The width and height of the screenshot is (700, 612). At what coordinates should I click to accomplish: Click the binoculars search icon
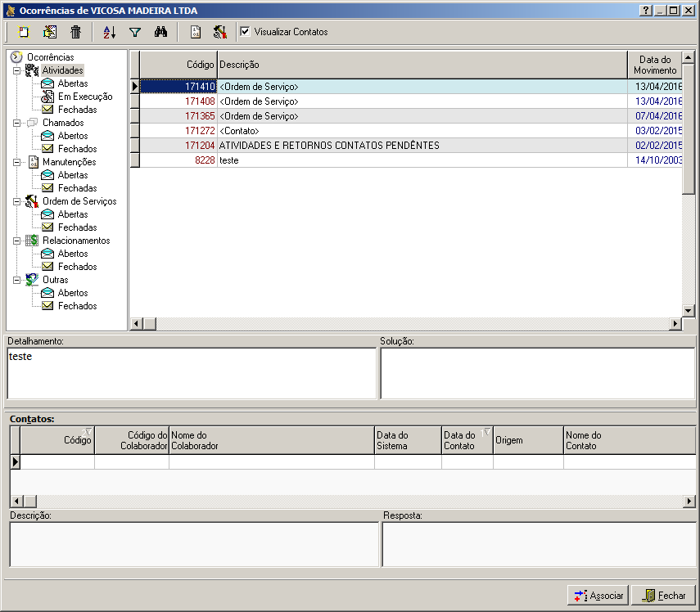[x=161, y=32]
